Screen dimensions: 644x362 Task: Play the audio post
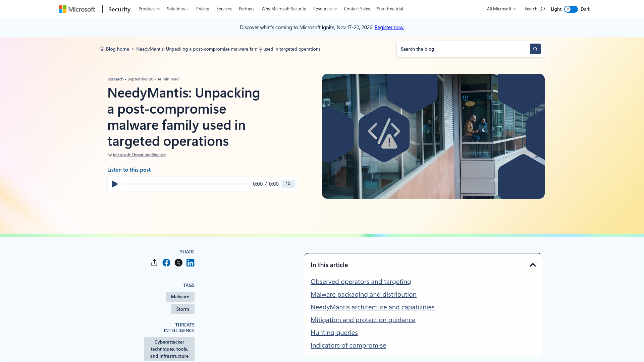click(115, 184)
